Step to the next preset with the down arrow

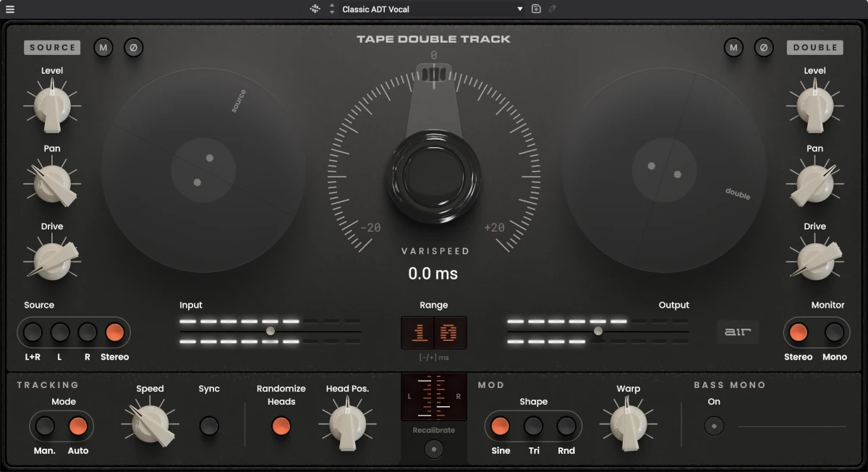pyautogui.click(x=331, y=12)
